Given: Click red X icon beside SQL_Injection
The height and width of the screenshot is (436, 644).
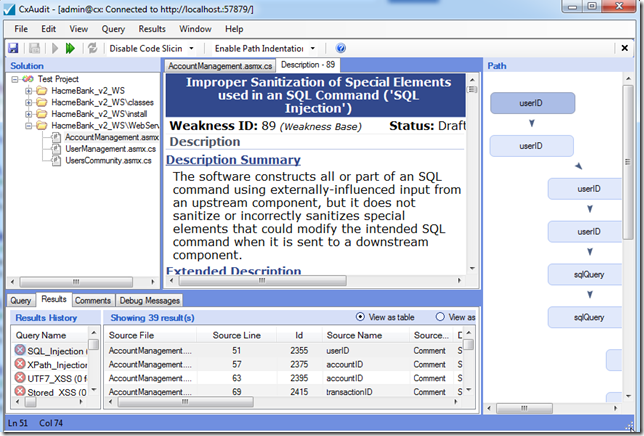Looking at the screenshot, I should click(x=20, y=350).
